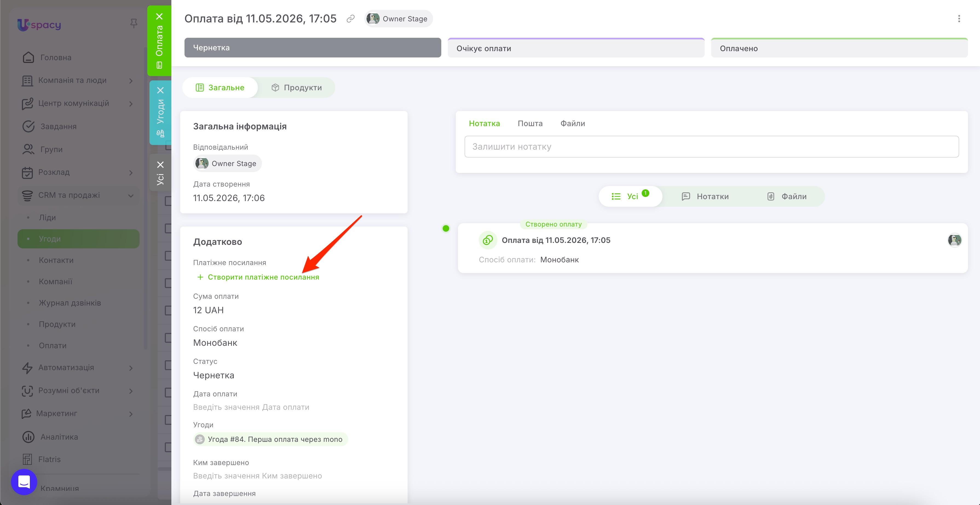Click the Автоматизація lightning icon
This screenshot has height=505, width=980.
click(27, 368)
